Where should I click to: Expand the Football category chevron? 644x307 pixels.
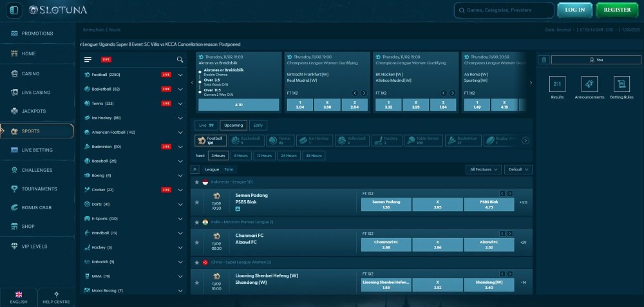180,75
